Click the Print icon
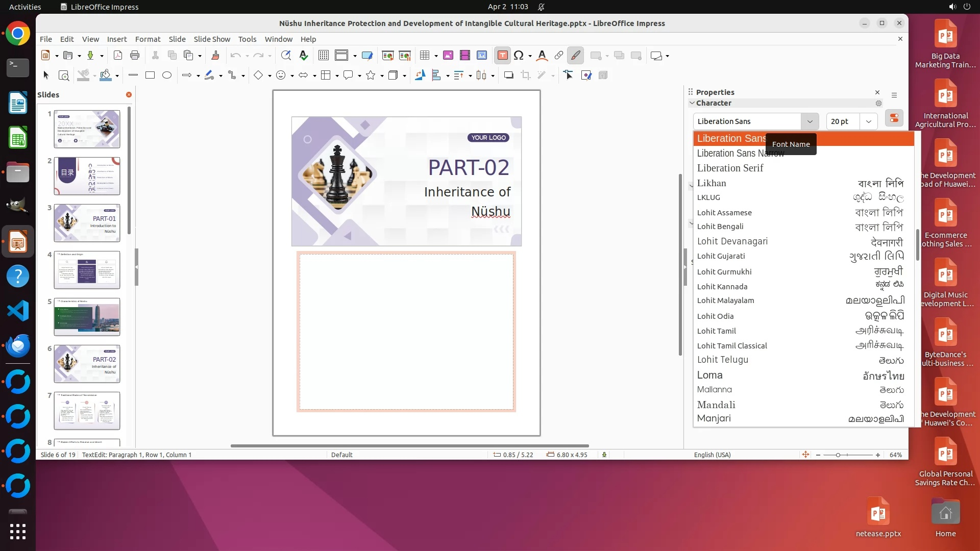Screen dimensions: 980x551 pyautogui.click(x=135, y=56)
